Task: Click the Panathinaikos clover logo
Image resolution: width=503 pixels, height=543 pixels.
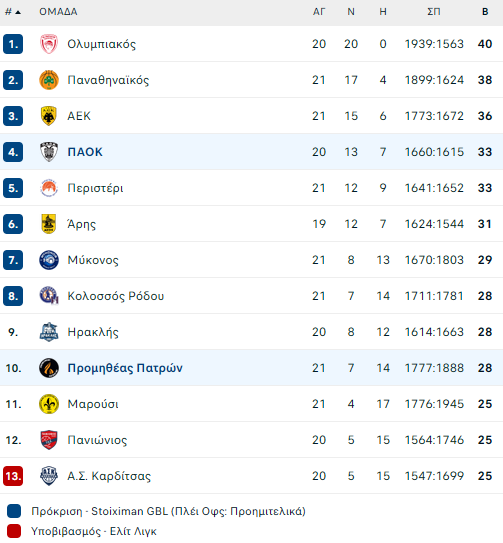Action: [49, 80]
